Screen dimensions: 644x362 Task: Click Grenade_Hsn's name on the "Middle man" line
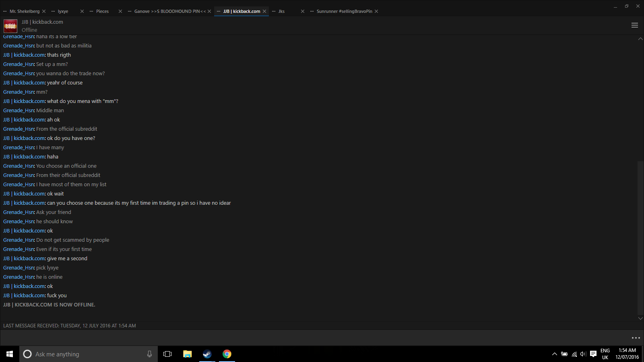[x=19, y=111]
